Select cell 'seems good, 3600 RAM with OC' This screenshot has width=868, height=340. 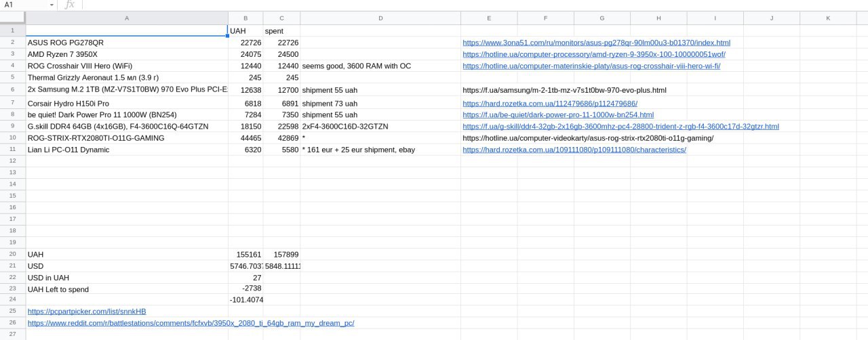point(380,66)
